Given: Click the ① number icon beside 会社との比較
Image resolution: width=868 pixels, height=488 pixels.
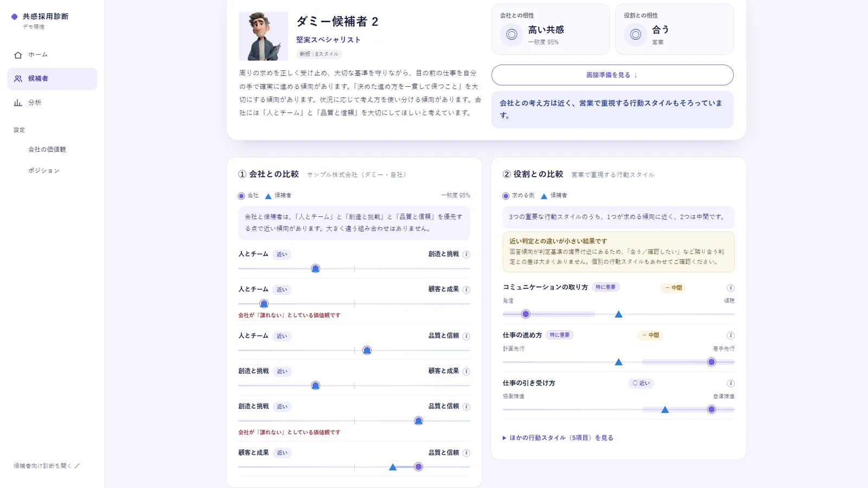Looking at the screenshot, I should pyautogui.click(x=242, y=174).
